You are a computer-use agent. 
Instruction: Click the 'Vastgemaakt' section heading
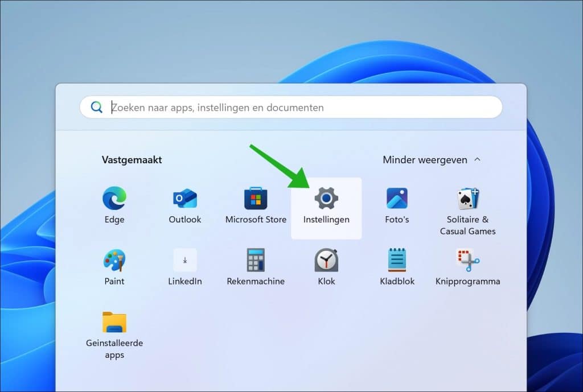point(132,160)
